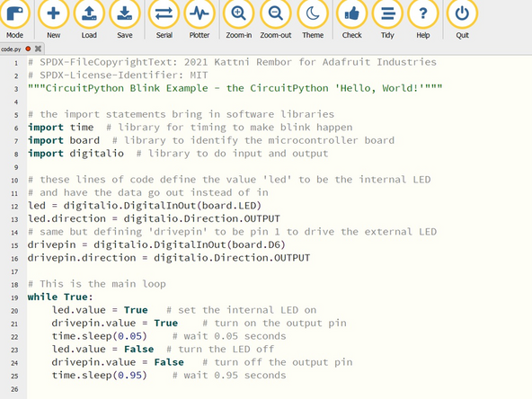Viewport: 532px width, 399px height.
Task: Place cursor on 'import digitalio' line
Action: pyautogui.click(x=178, y=154)
